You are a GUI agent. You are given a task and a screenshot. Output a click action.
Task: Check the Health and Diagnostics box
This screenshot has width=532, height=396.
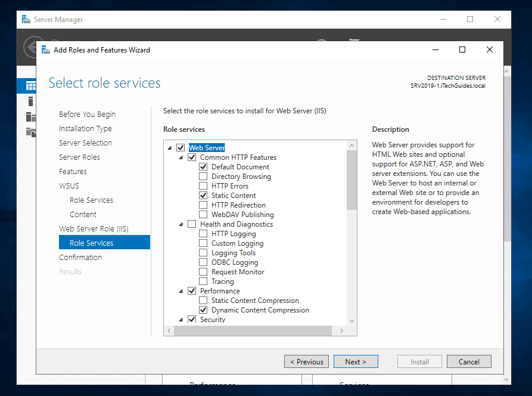[192, 224]
